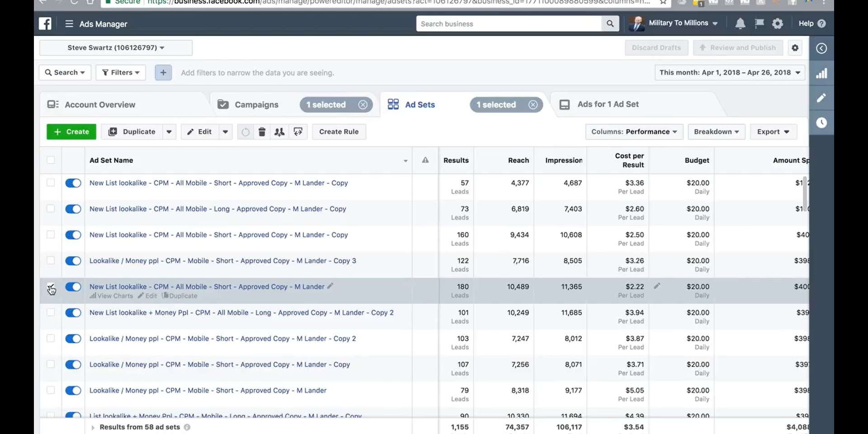This screenshot has width=868, height=434.
Task: Switch to Account Overview tab
Action: point(100,104)
